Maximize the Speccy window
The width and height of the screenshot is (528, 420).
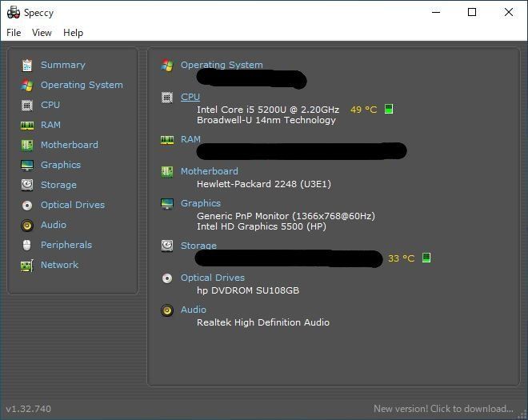point(472,12)
